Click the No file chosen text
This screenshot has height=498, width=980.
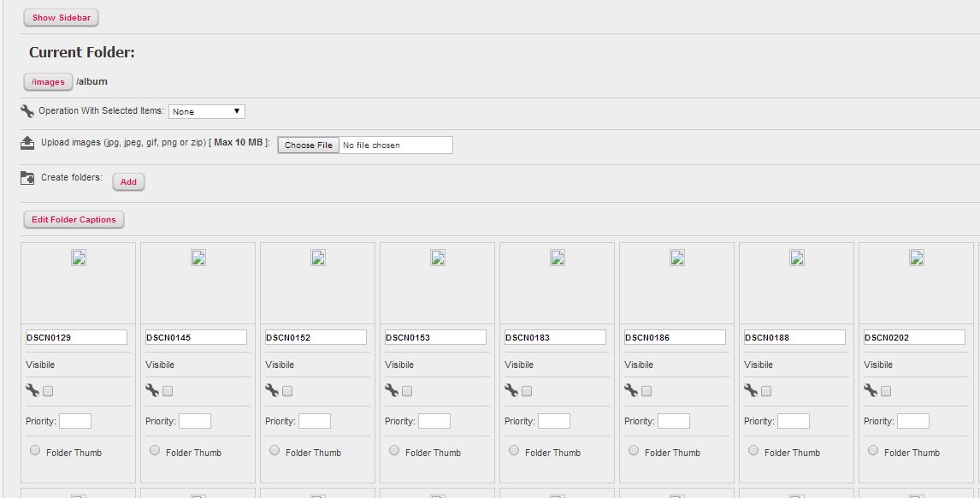(371, 145)
